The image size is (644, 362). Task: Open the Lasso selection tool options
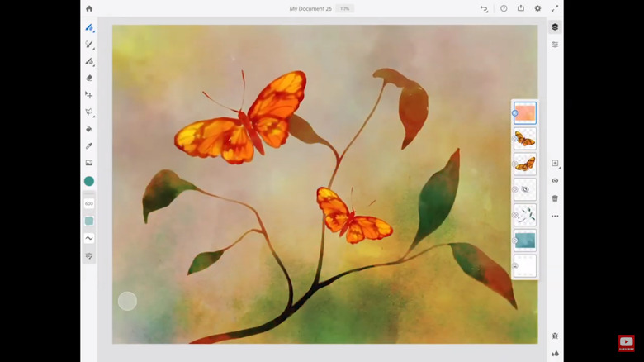tap(89, 112)
